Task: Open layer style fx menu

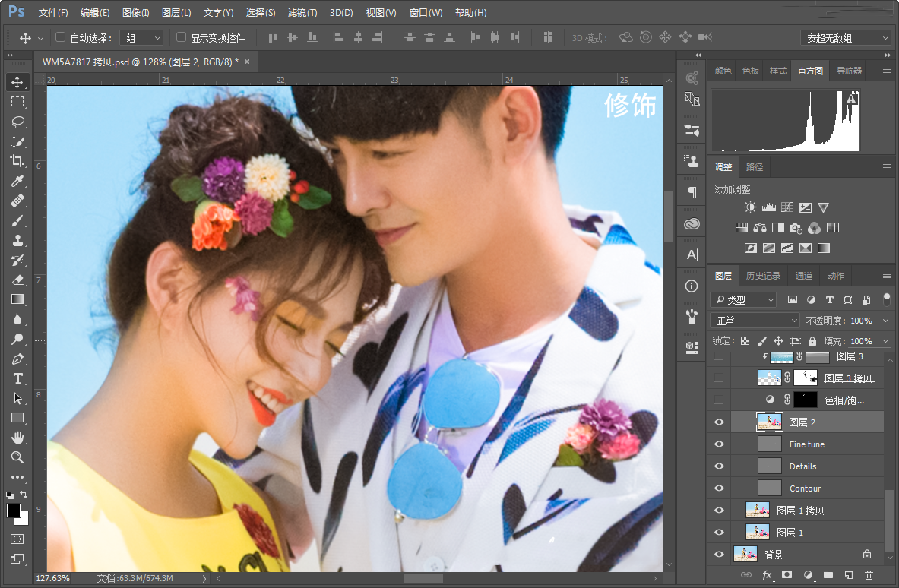Action: tap(767, 575)
